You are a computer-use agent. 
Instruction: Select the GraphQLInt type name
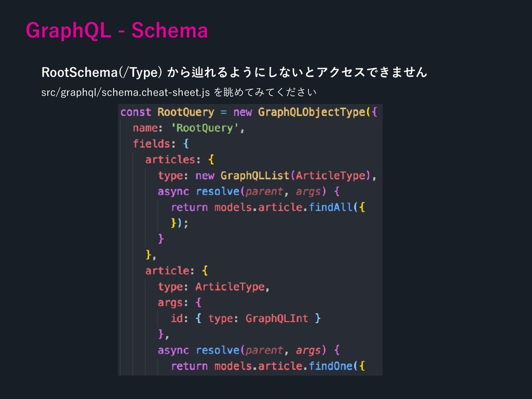tap(277, 318)
